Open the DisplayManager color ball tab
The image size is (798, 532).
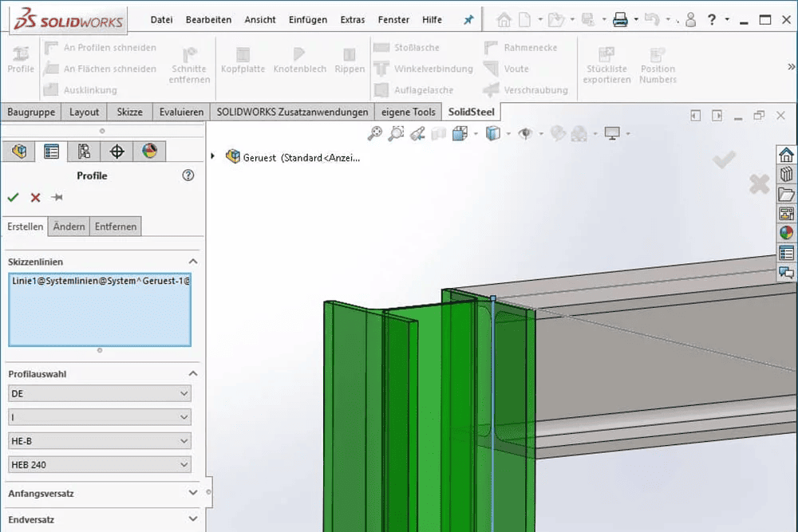click(x=149, y=151)
